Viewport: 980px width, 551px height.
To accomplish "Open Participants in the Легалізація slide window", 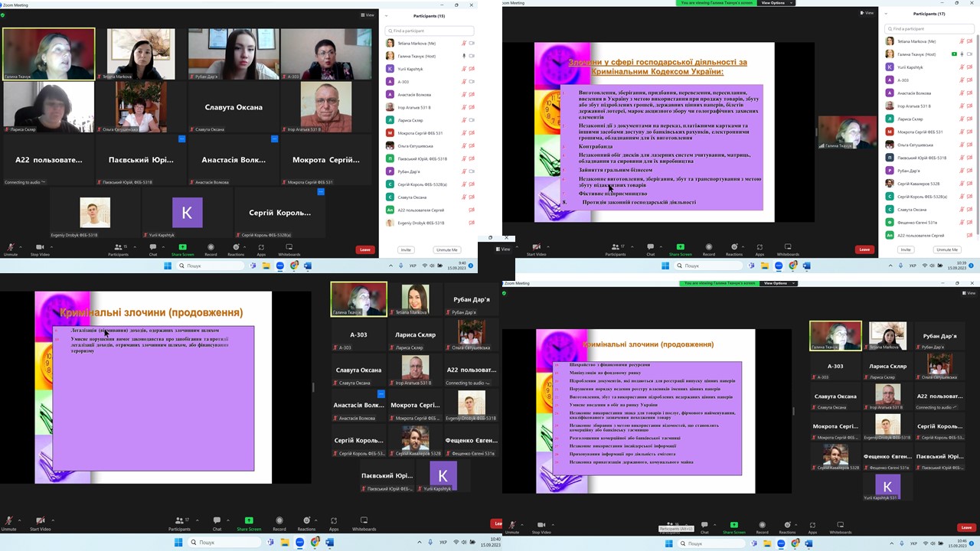I will [x=179, y=524].
